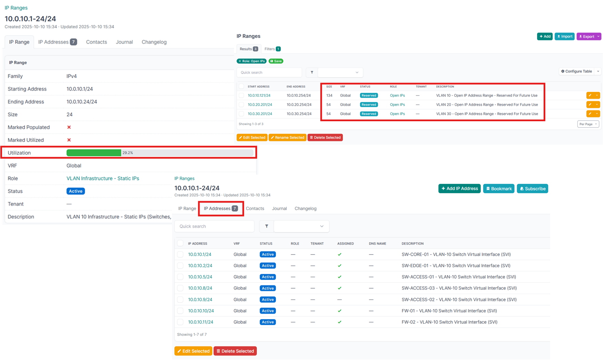Check the checkbox for 10.0.10.1/24
The width and height of the screenshot is (607, 364).
coord(180,254)
